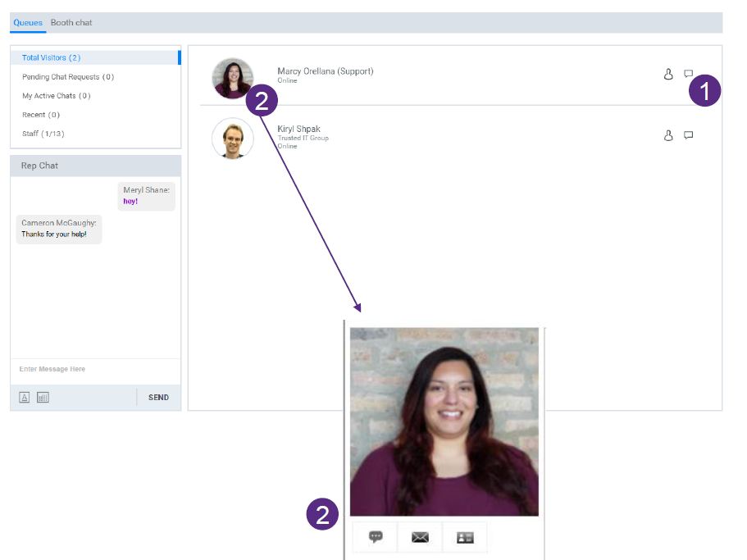Click 'Thanks for your help!' message

[x=59, y=229]
